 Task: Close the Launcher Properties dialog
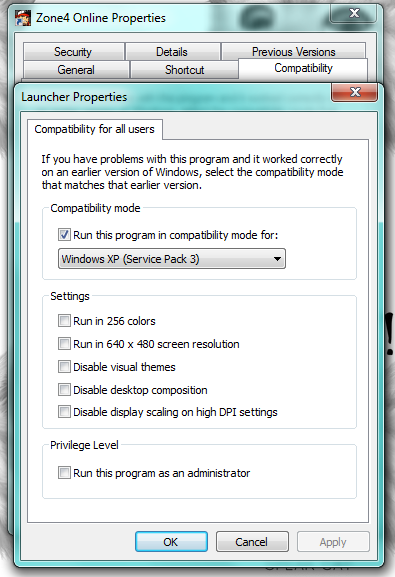[355, 92]
